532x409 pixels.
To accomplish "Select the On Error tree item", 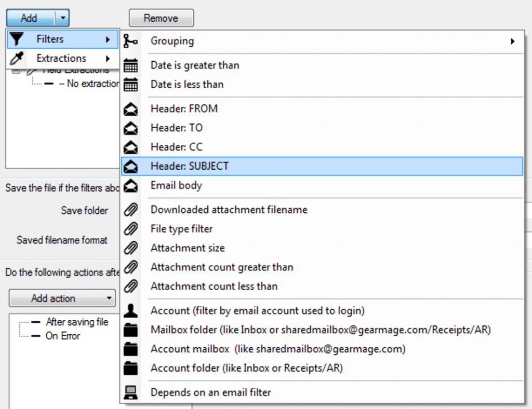I will point(63,336).
